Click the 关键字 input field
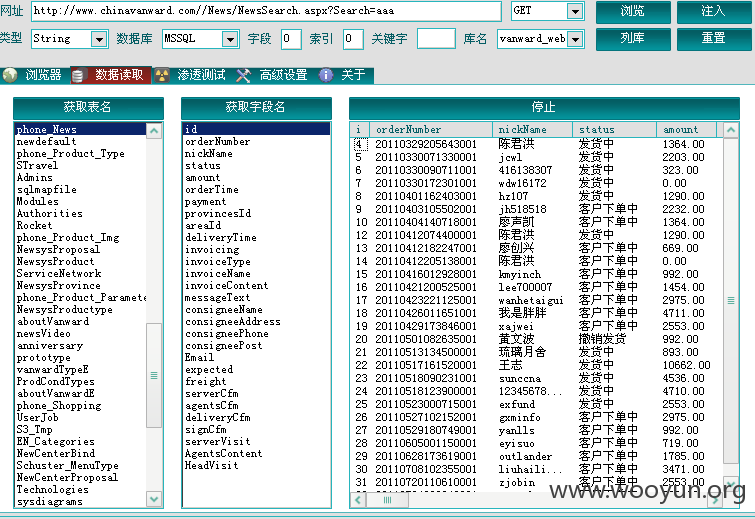 [436, 39]
